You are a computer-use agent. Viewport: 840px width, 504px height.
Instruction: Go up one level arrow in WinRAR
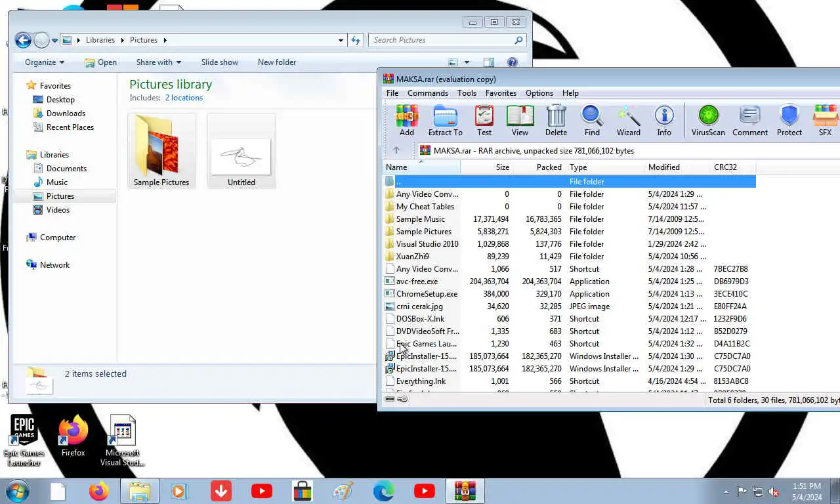pos(396,150)
